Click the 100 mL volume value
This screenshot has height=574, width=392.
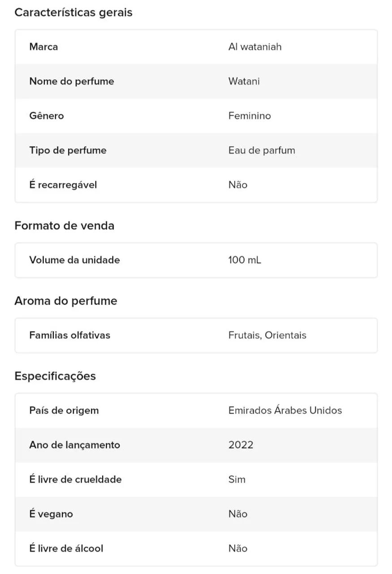245,260
